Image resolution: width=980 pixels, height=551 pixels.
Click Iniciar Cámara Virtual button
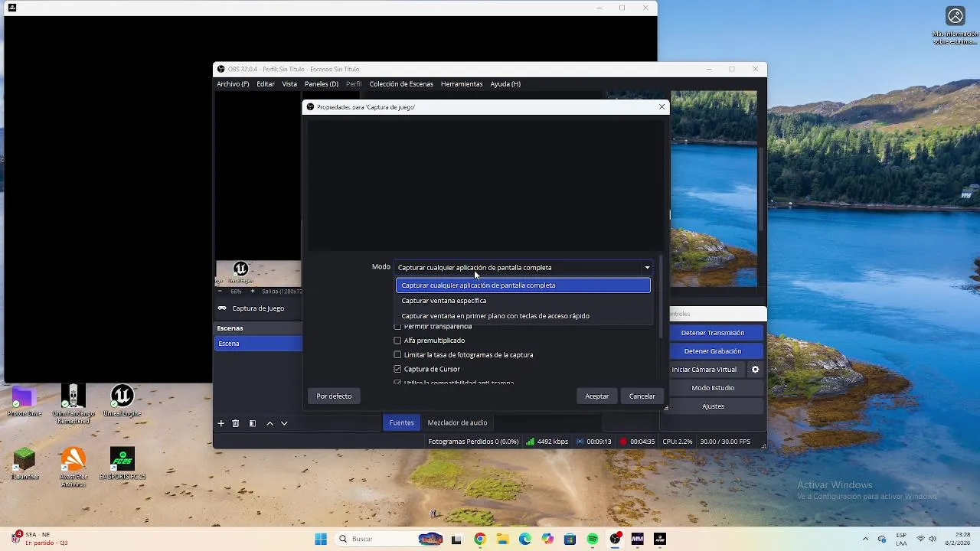(704, 370)
